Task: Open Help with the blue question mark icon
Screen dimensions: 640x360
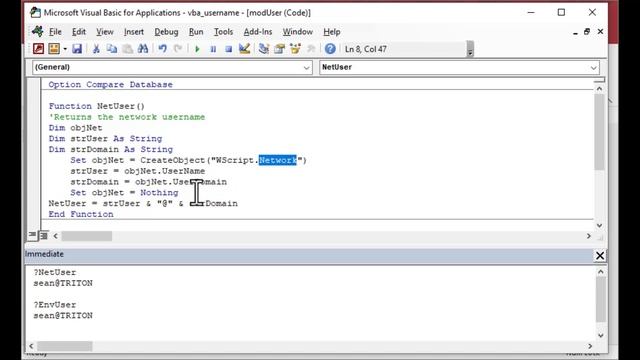Action: coord(330,49)
